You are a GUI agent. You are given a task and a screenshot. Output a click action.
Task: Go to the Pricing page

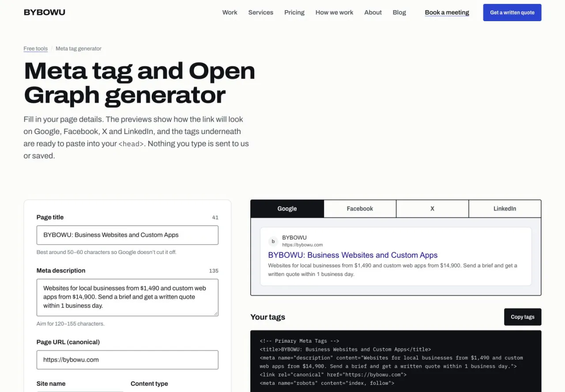294,12
